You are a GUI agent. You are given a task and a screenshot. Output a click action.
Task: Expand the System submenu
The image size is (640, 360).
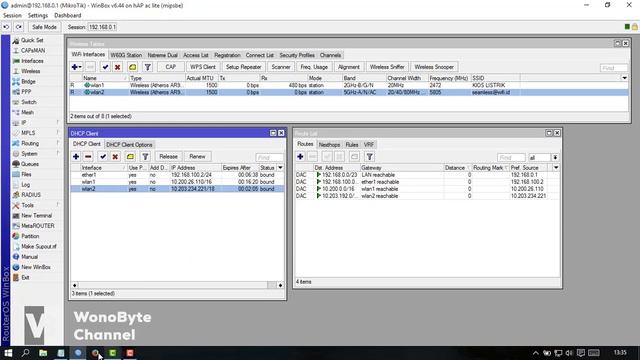(29, 154)
